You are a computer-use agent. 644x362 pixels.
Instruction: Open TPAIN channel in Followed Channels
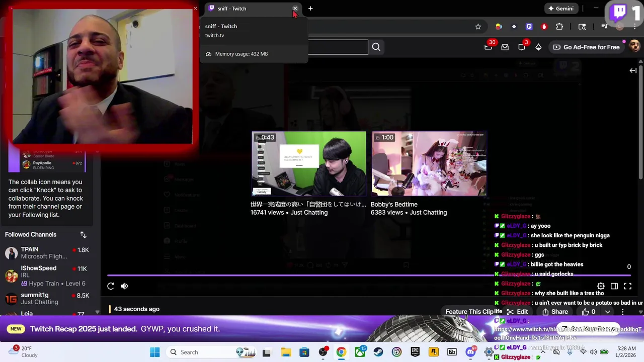coord(47,253)
